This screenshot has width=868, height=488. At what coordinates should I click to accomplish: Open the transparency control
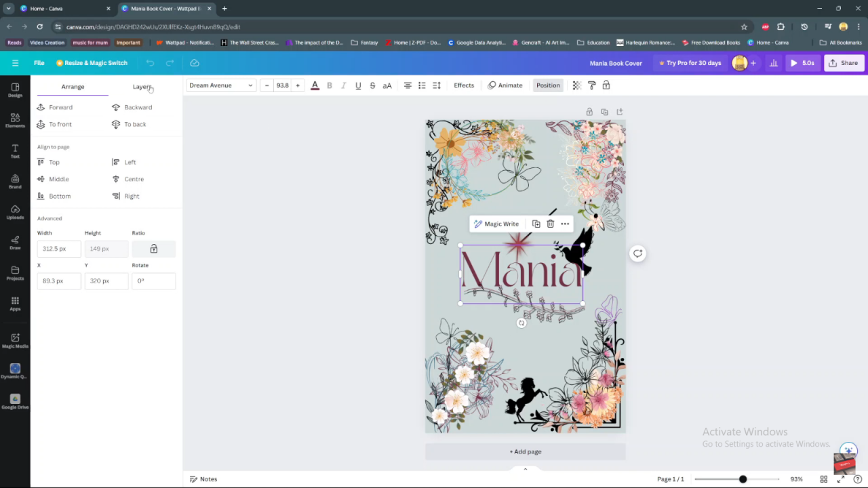(x=576, y=85)
